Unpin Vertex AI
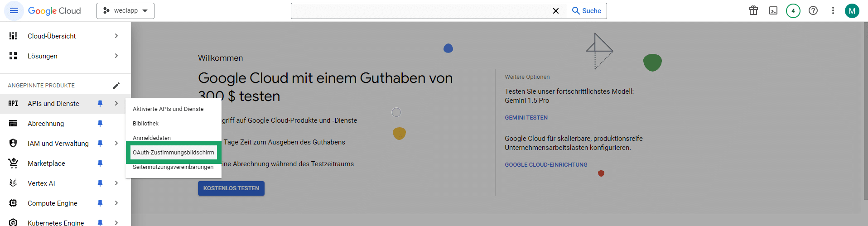Viewport: 868px width, 226px height. pyautogui.click(x=100, y=183)
